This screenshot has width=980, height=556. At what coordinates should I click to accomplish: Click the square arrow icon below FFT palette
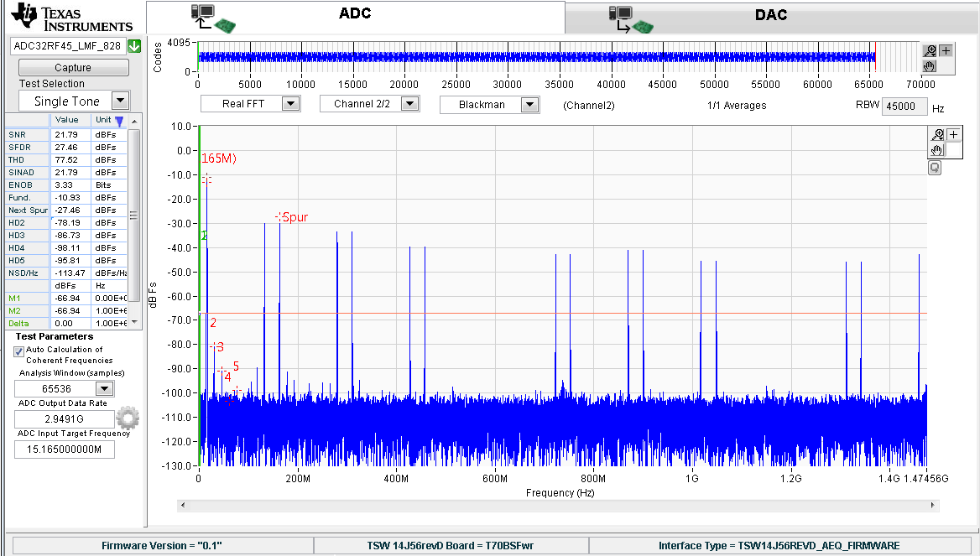[935, 168]
